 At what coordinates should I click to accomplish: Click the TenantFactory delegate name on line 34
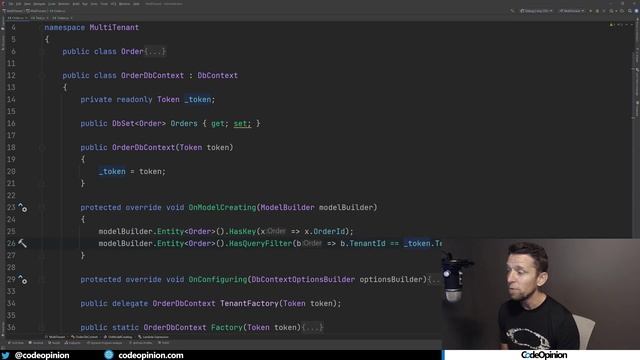pos(249,304)
